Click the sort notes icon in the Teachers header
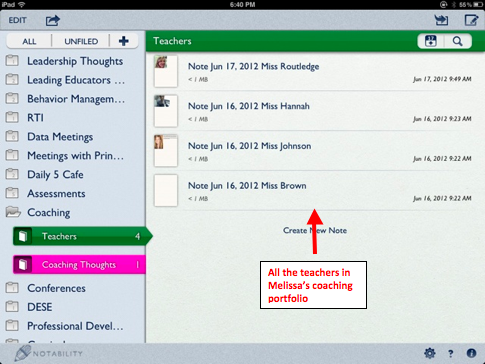The width and height of the screenshot is (485, 364). click(x=431, y=41)
